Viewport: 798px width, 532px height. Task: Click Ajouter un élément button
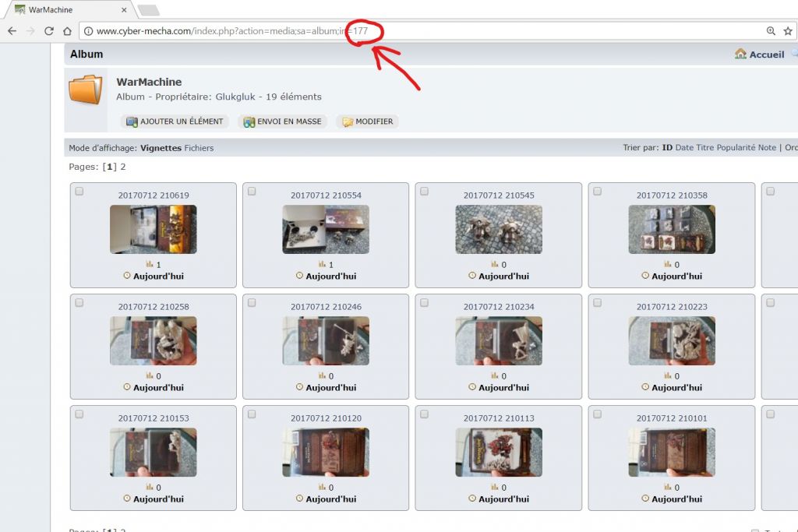(175, 122)
